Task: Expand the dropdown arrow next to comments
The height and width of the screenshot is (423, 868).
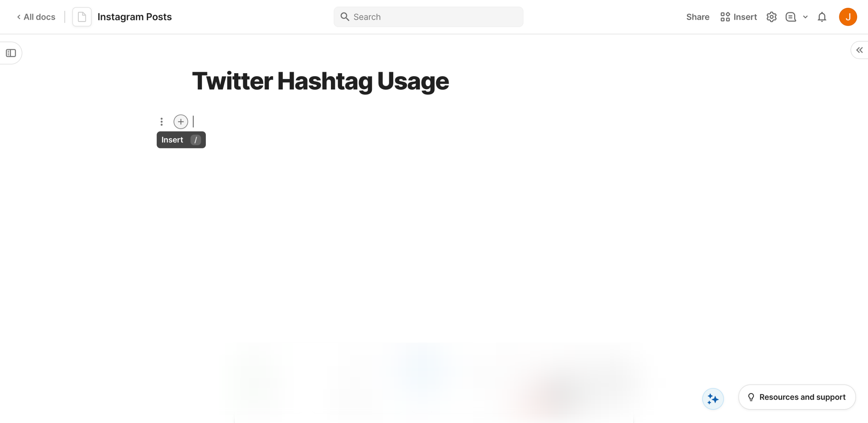Action: 805,17
